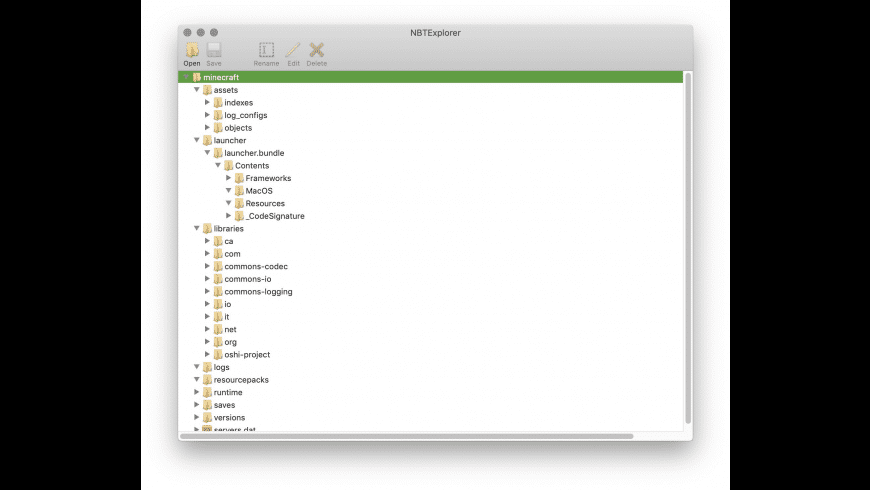Click the folder icon beside Resources

239,203
